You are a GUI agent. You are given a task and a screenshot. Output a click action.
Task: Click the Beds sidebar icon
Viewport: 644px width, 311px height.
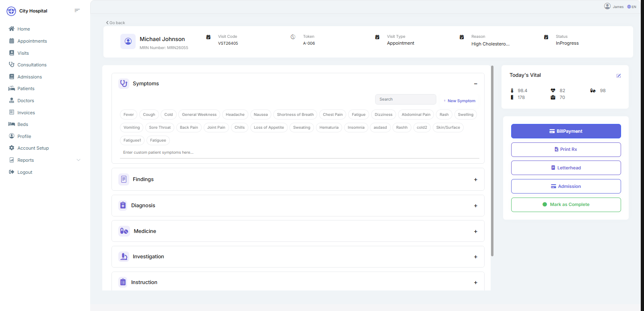tap(12, 124)
